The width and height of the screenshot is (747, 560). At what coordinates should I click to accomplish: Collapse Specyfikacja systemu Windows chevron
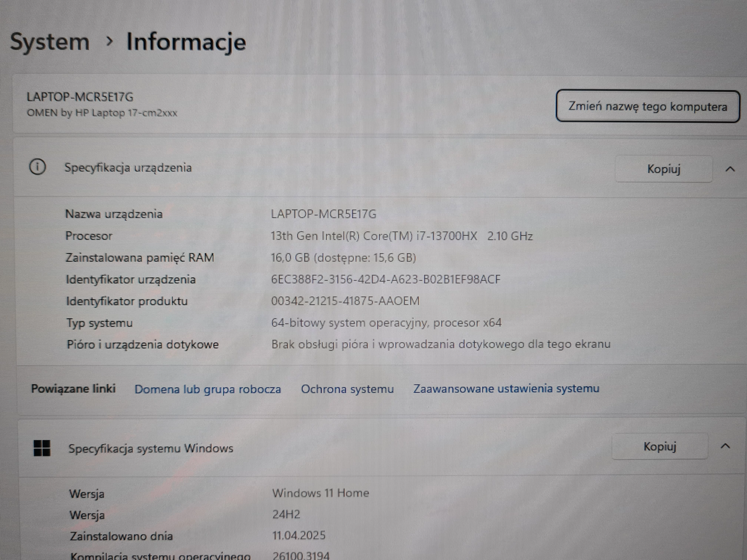coord(725,446)
